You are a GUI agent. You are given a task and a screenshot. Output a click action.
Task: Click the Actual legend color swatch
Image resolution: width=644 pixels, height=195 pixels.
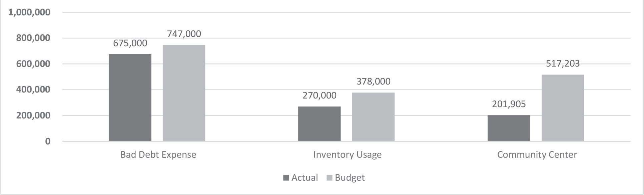(286, 178)
